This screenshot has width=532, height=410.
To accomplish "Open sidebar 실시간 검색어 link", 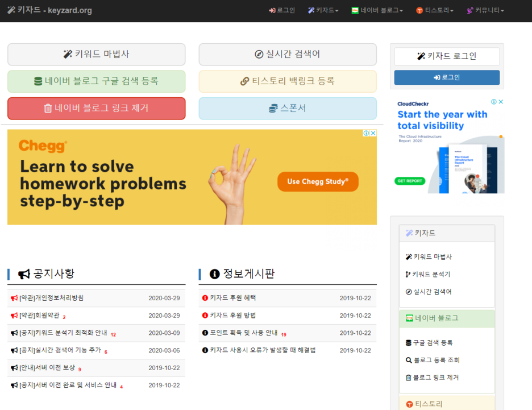I will (429, 292).
